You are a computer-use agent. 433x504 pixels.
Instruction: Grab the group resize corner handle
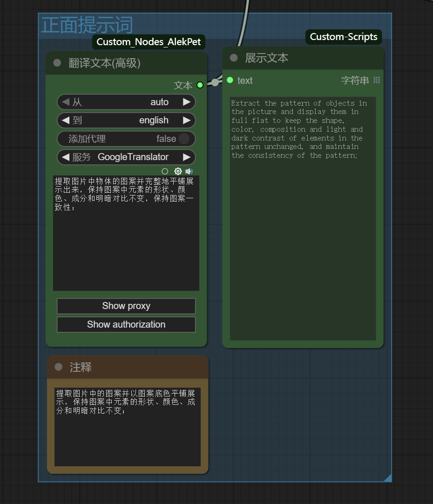point(388,478)
